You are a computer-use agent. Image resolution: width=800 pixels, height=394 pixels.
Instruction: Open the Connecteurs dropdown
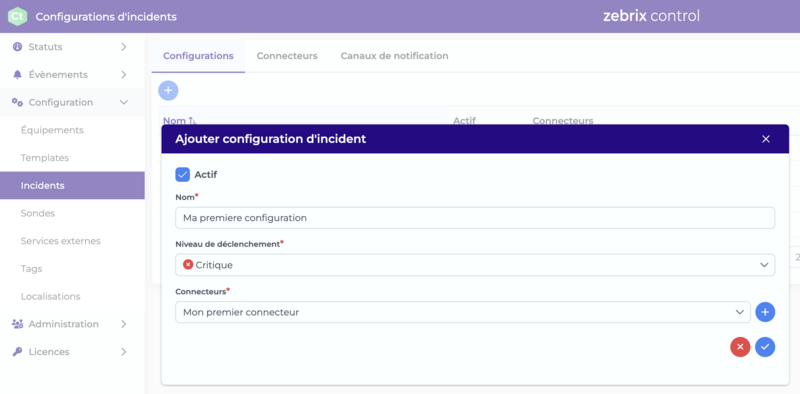(x=463, y=312)
